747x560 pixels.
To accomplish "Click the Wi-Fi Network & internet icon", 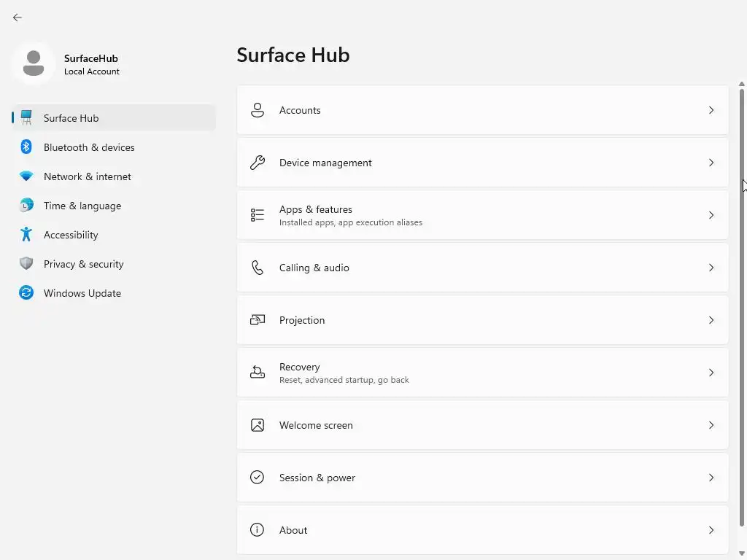I will (26, 176).
